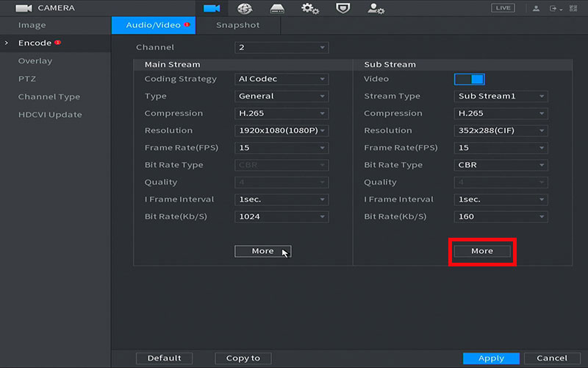Click the disabled Main Stream Quality field
The image size is (588, 368).
point(282,183)
